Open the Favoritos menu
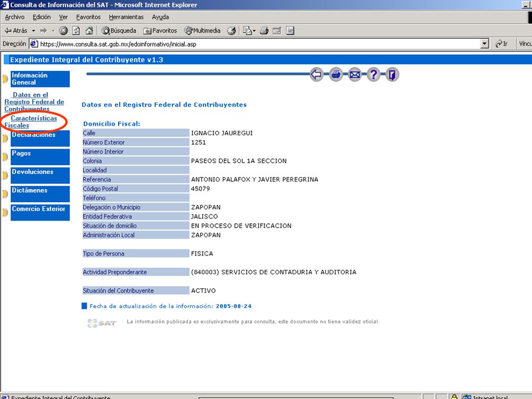The image size is (532, 399). [x=88, y=17]
